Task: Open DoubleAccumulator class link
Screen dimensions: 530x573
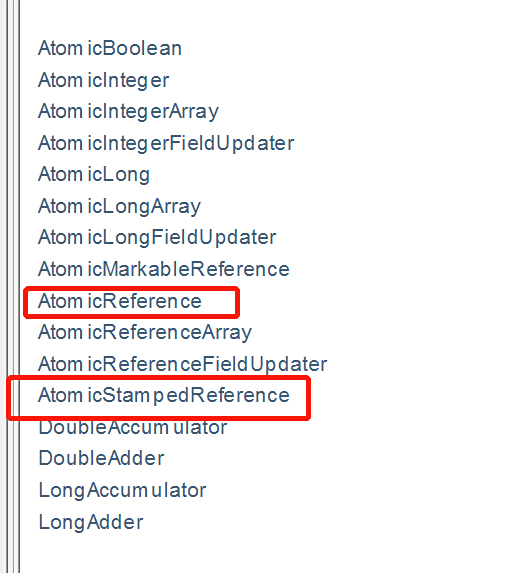Action: point(133,427)
